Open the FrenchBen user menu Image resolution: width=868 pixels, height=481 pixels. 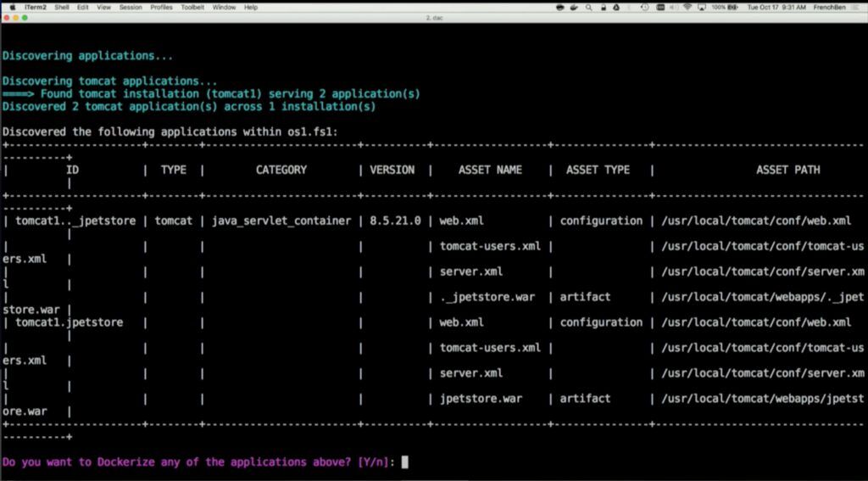click(x=829, y=7)
